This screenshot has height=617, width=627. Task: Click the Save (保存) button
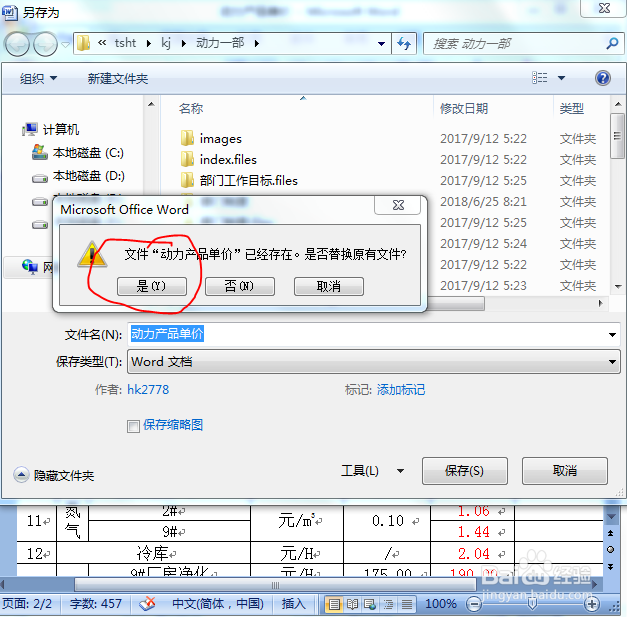click(465, 471)
